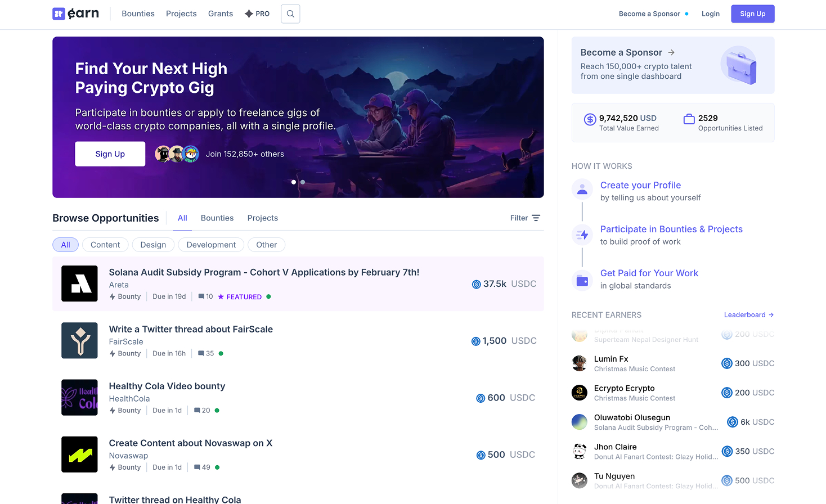Go to Projects in the top navigation
The height and width of the screenshot is (504, 826).
pos(181,13)
